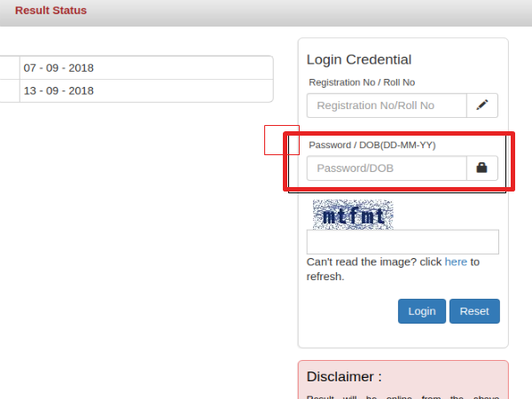Click the captcha text entry box
532x399 pixels.
(403, 242)
